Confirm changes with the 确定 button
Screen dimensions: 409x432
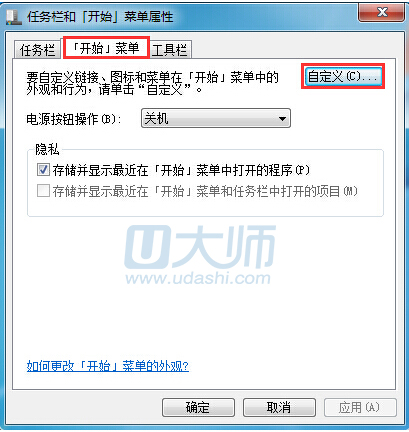point(198,407)
